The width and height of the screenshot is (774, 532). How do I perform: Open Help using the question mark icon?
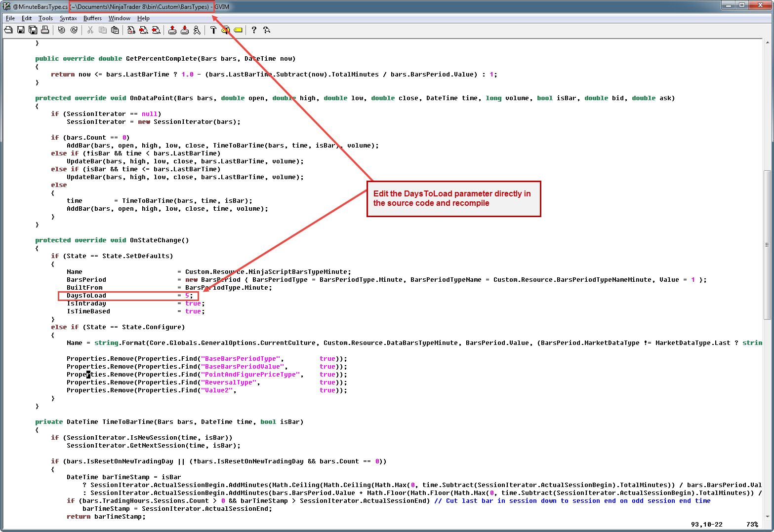click(254, 30)
